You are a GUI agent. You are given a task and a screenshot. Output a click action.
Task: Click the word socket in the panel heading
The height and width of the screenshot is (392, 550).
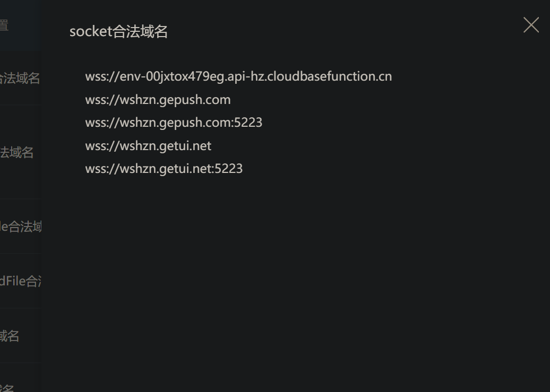coord(90,31)
